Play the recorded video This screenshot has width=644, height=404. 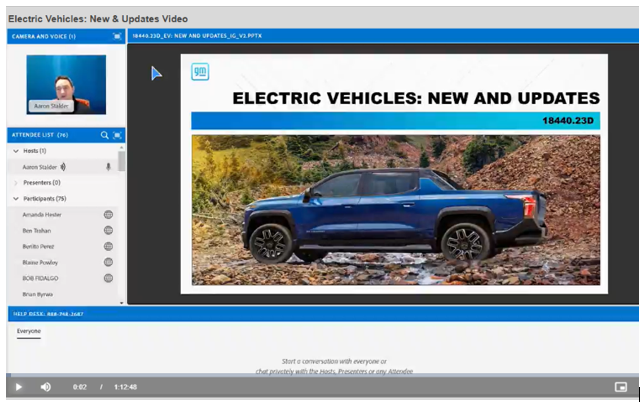pos(18,387)
